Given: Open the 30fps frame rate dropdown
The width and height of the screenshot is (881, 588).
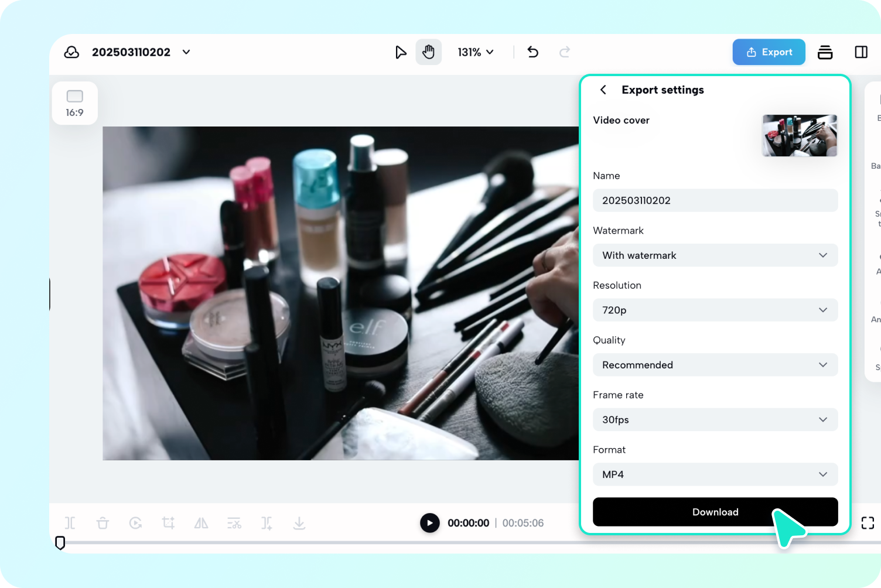Looking at the screenshot, I should click(715, 419).
